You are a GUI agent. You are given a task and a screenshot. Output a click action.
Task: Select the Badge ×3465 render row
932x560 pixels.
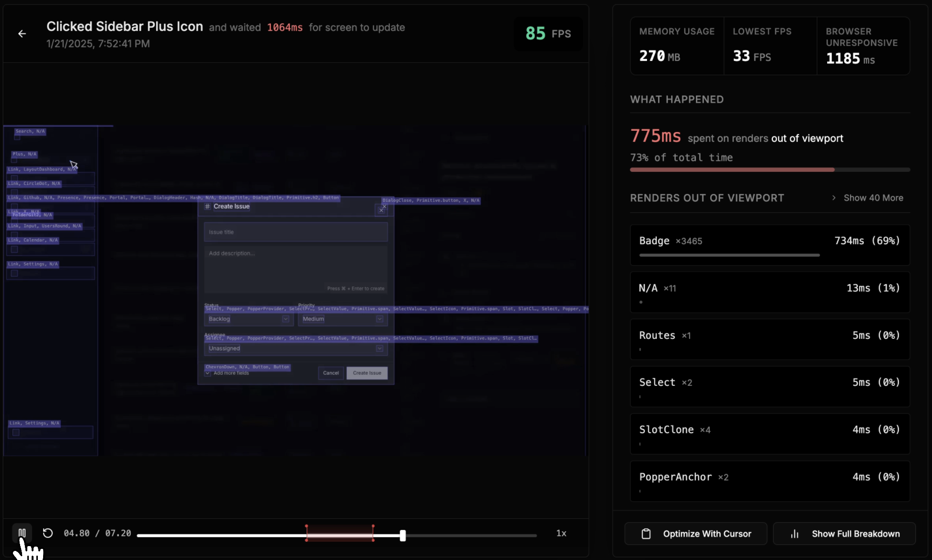point(770,245)
